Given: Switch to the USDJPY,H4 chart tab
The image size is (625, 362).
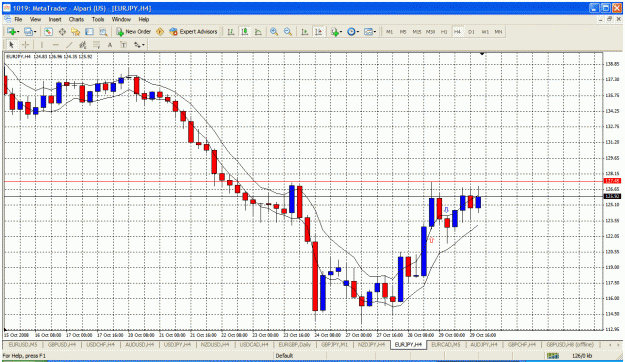Looking at the screenshot, I should point(178,344).
